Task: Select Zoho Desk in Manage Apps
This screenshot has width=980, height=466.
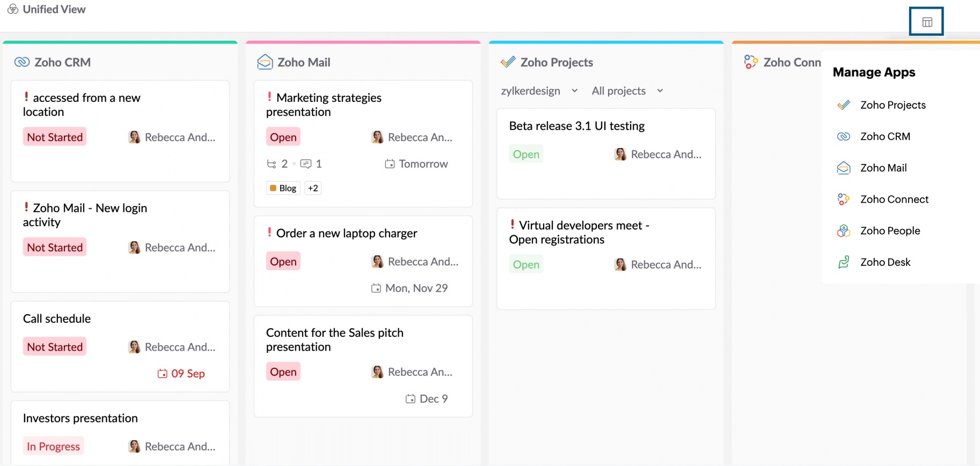Action: 885,262
